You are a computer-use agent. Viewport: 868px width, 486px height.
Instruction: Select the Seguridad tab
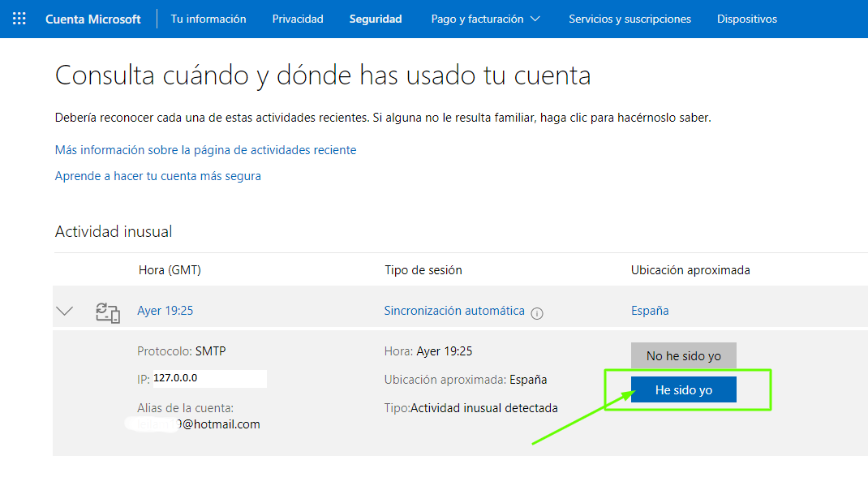pyautogui.click(x=376, y=19)
